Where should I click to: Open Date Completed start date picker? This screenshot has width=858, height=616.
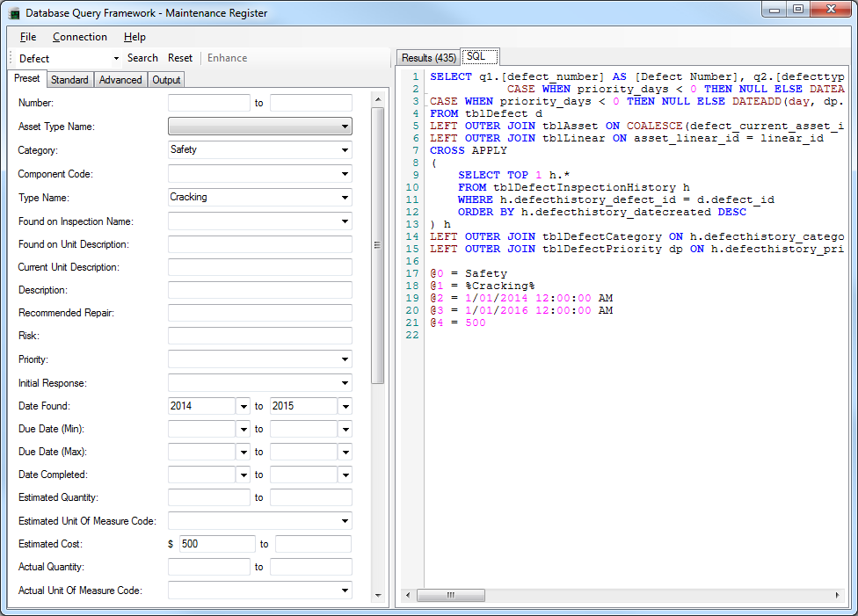pos(244,475)
